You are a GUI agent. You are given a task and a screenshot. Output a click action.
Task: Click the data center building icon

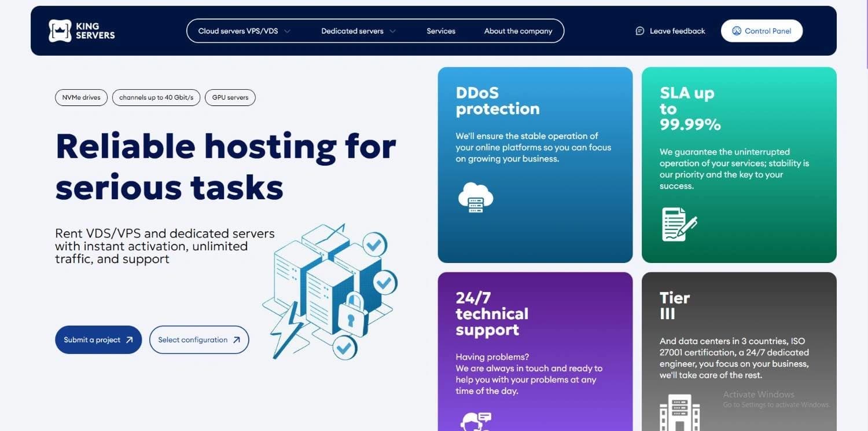pos(679,412)
